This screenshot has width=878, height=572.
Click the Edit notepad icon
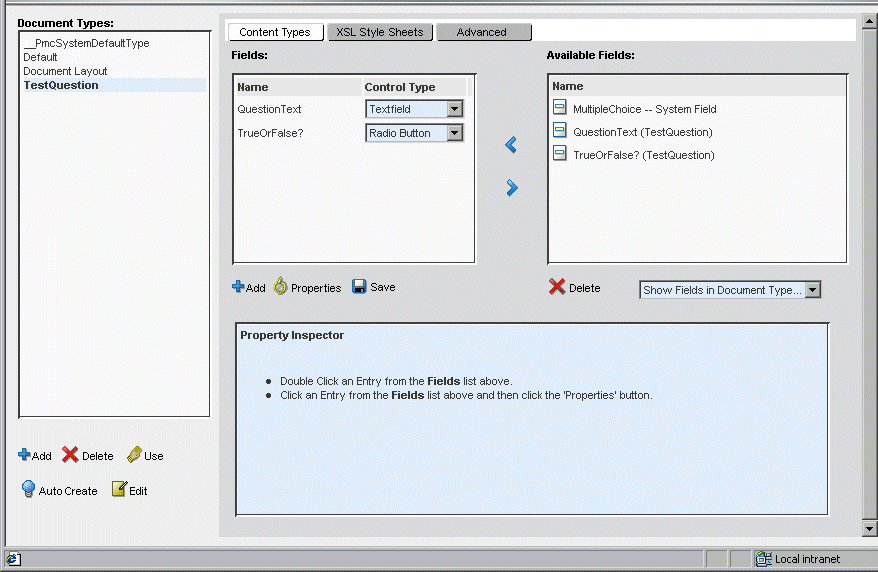click(119, 489)
